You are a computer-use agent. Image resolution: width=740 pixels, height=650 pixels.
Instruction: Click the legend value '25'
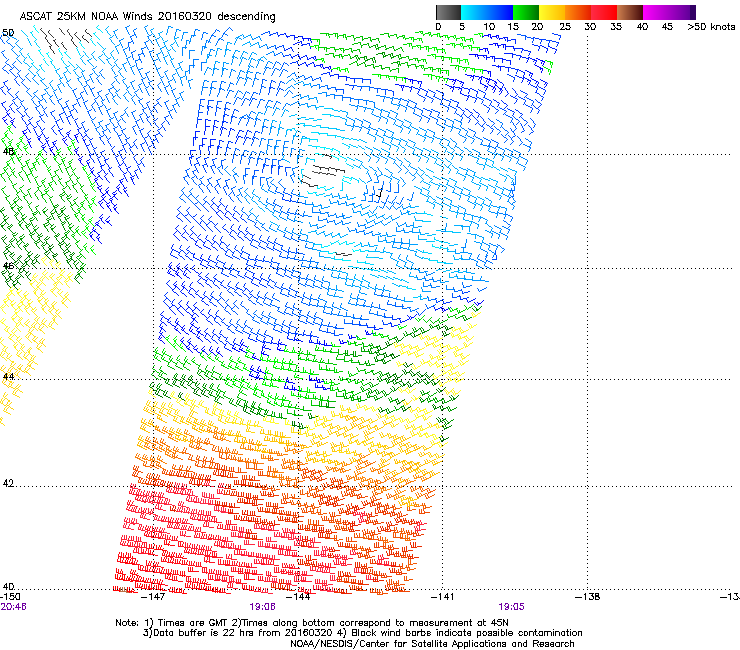tap(565, 27)
